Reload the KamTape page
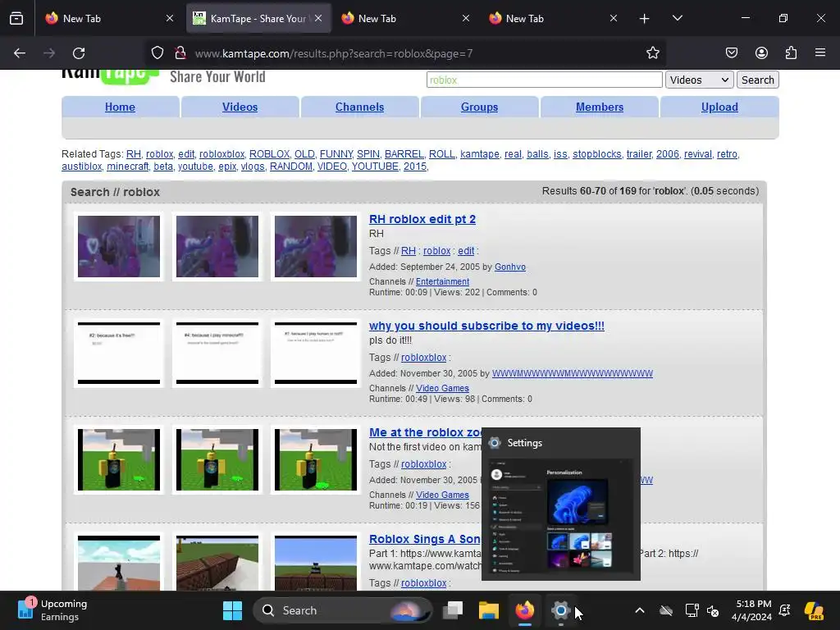840x630 pixels. tap(79, 53)
